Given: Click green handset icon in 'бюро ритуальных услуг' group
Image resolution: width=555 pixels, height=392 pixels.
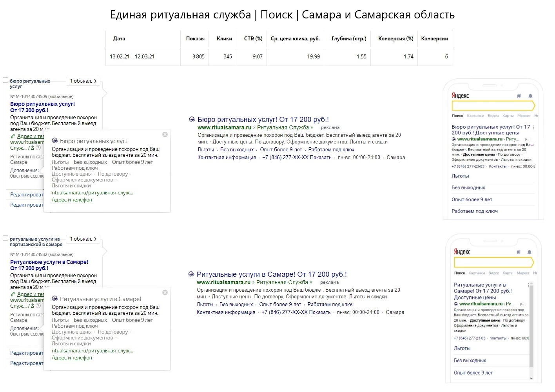Looking at the screenshot, I should [x=13, y=136].
